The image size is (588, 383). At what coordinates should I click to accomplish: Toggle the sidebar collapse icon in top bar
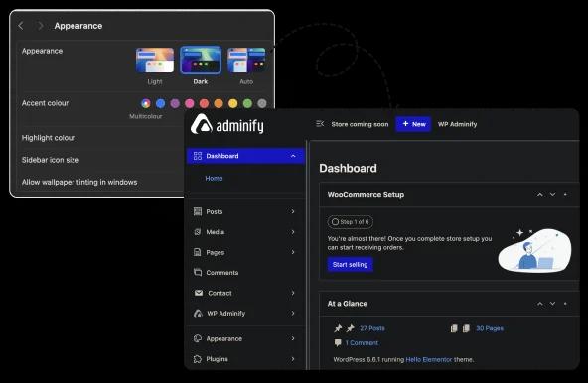pyautogui.click(x=320, y=124)
